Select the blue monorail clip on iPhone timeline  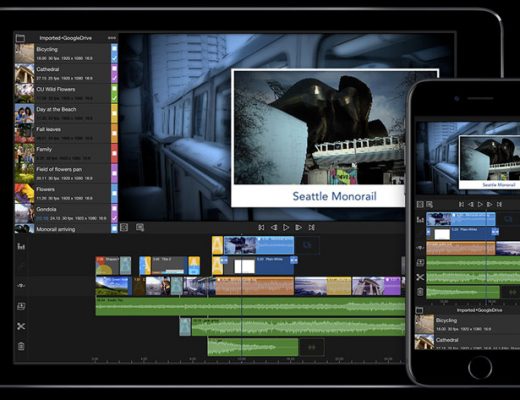461,219
